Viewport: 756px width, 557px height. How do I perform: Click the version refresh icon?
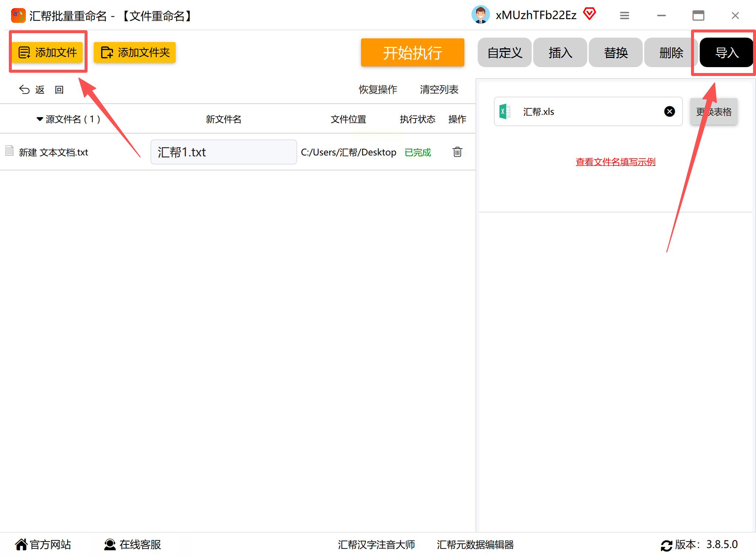point(666,545)
